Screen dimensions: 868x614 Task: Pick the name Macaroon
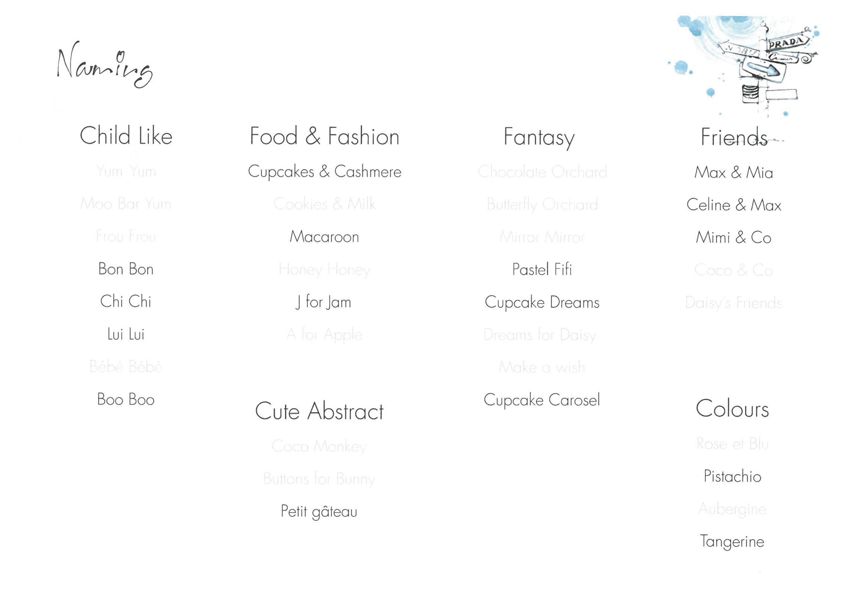pyautogui.click(x=324, y=237)
